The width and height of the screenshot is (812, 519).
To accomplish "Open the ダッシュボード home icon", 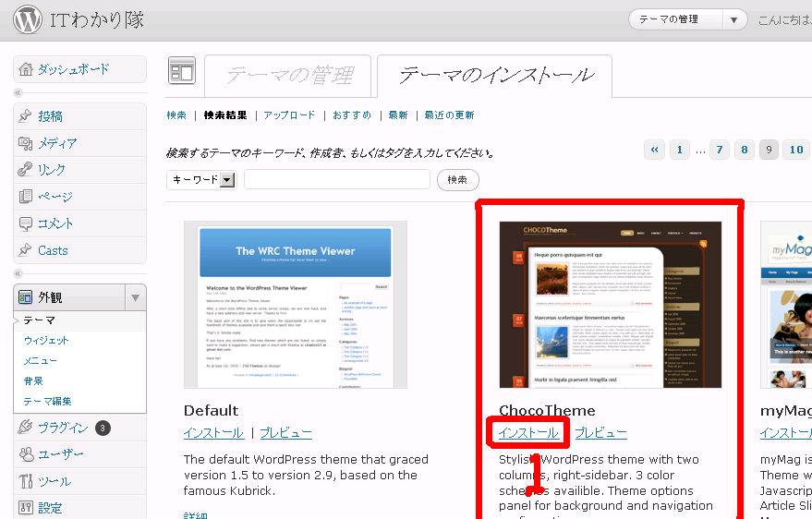I will click(25, 69).
